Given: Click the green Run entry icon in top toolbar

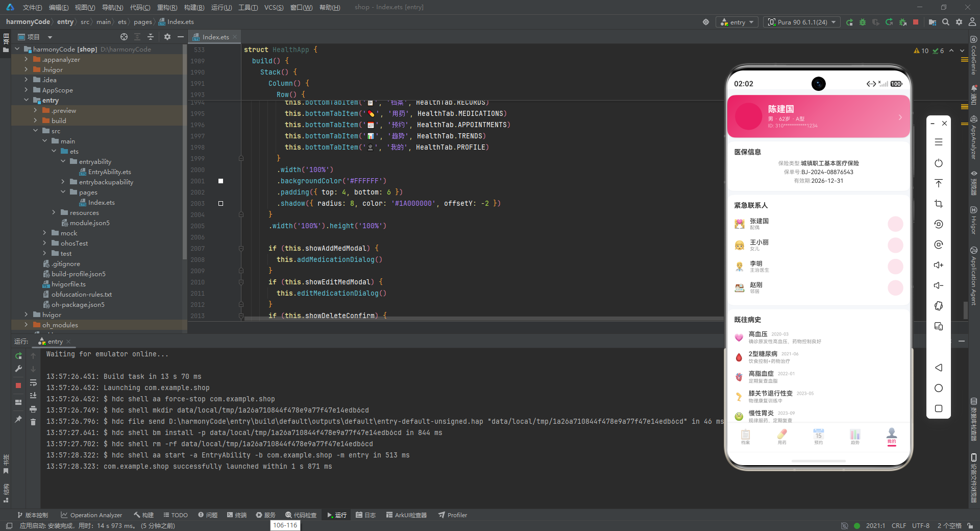Looking at the screenshot, I should pyautogui.click(x=849, y=22).
